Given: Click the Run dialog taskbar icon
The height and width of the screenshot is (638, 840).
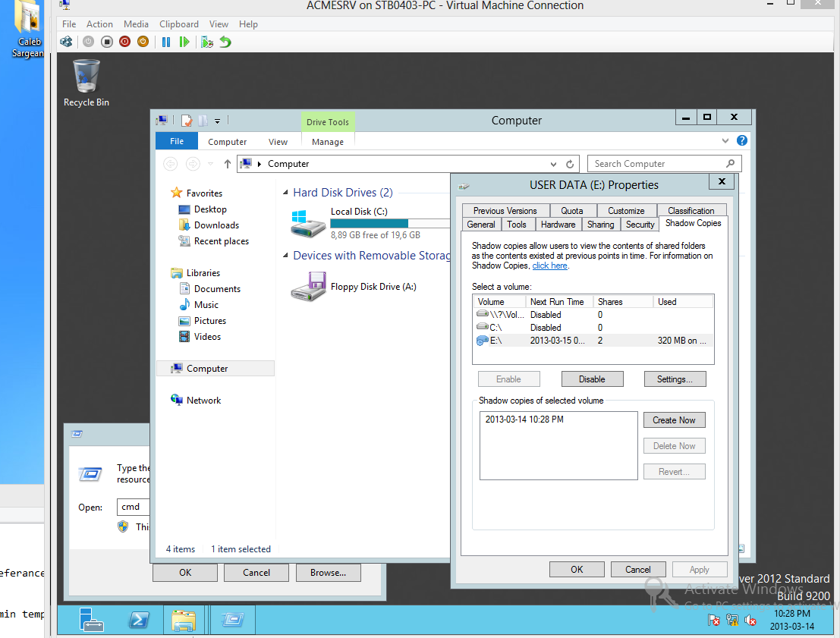Looking at the screenshot, I should (x=233, y=621).
